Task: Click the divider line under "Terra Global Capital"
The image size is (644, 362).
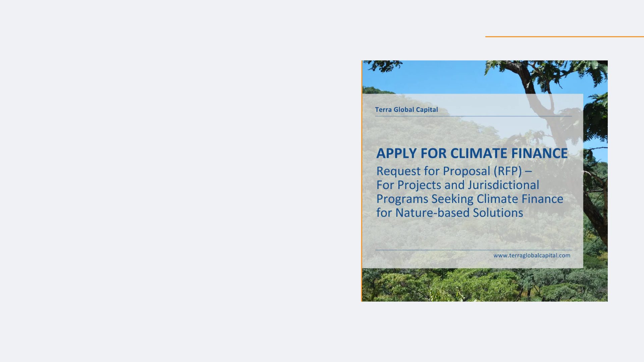Action: coord(473,116)
